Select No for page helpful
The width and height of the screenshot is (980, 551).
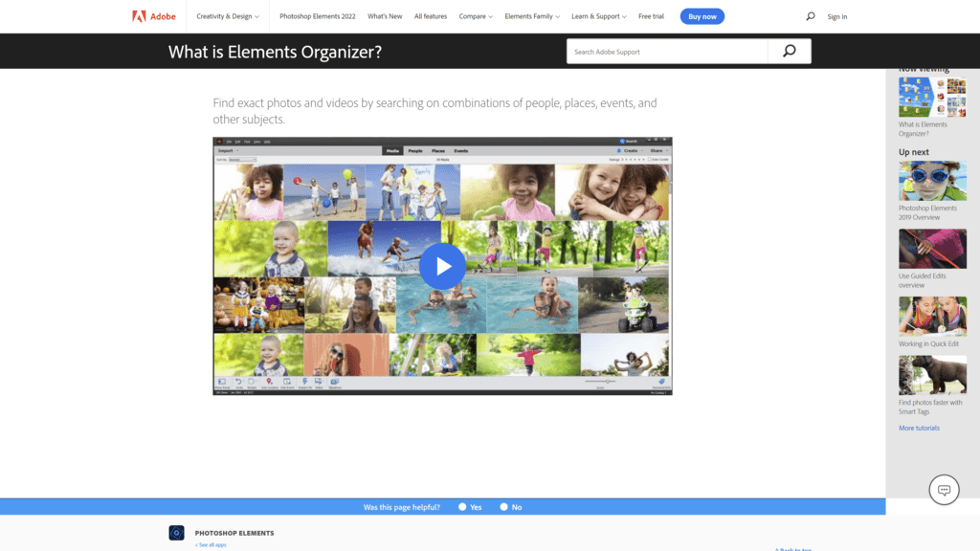[x=503, y=507]
